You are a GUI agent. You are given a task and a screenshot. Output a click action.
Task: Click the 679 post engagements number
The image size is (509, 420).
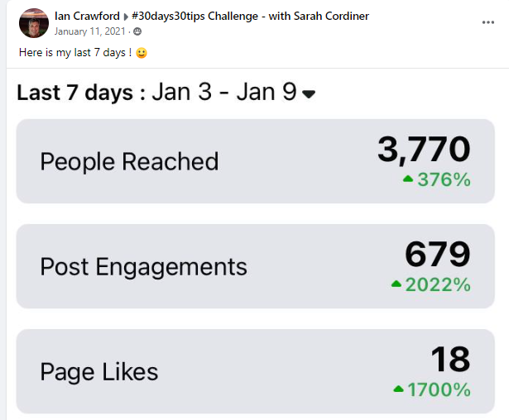pos(437,255)
